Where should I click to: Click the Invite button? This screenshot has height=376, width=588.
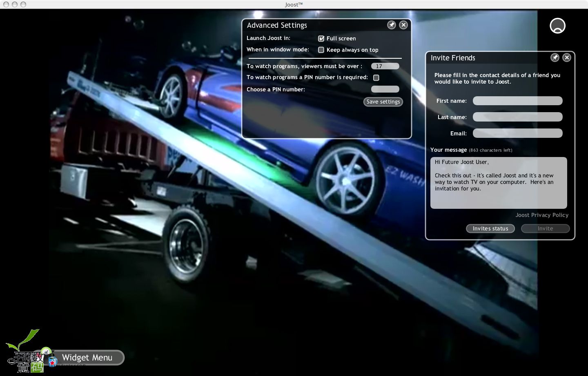(545, 228)
